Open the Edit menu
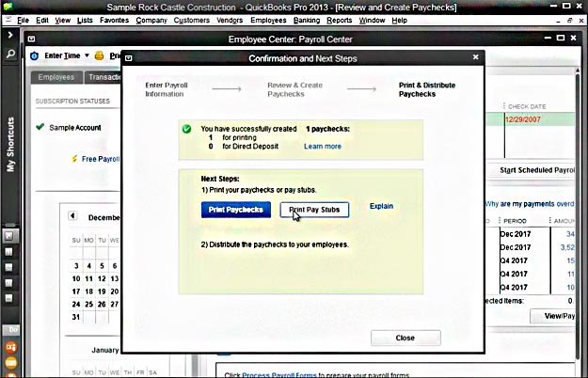Viewport: 588px width, 378px height. (42, 21)
